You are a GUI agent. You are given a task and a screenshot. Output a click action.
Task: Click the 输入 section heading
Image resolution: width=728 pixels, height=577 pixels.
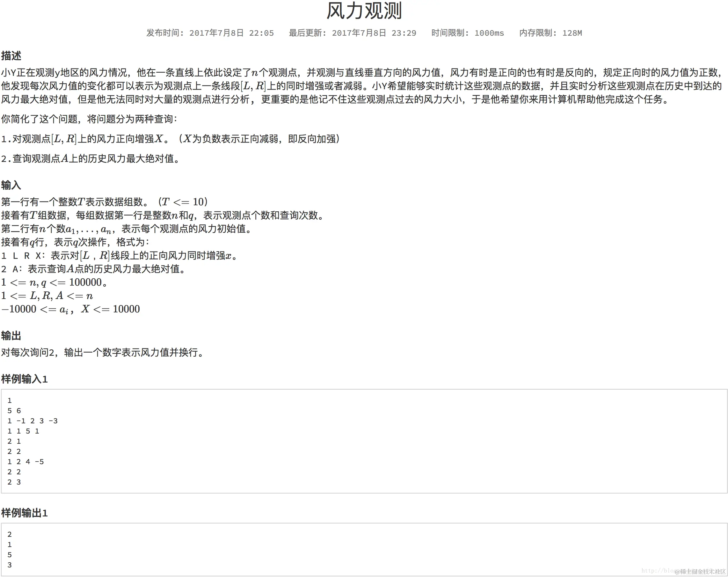pyautogui.click(x=11, y=185)
